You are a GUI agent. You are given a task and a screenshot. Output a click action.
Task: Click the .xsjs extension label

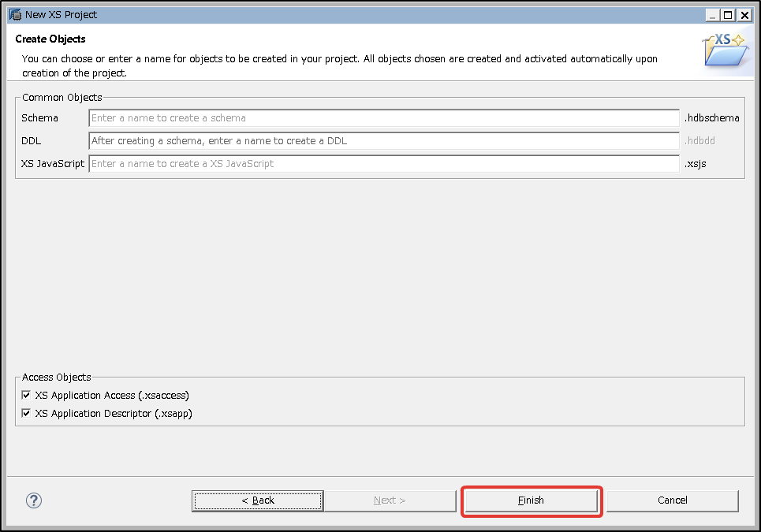point(695,164)
